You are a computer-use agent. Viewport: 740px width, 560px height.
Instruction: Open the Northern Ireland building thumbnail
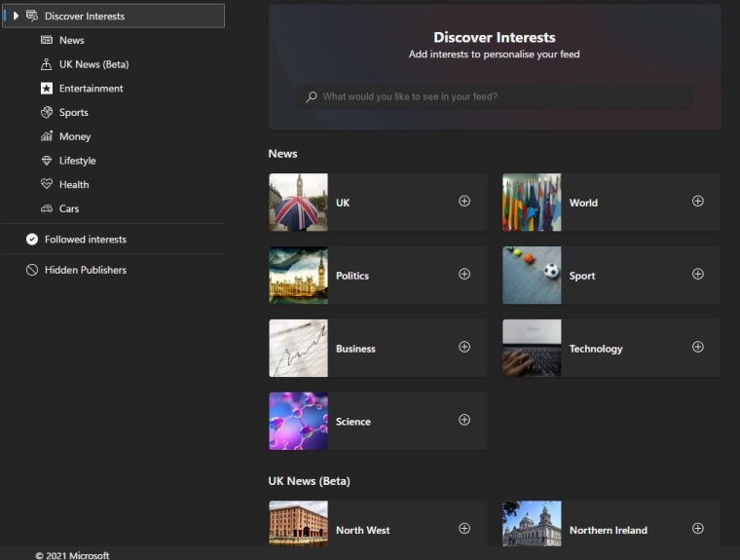click(532, 523)
